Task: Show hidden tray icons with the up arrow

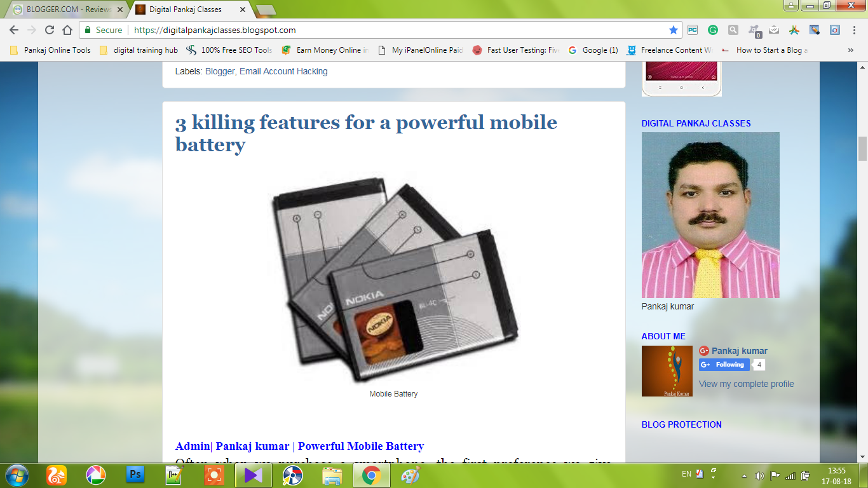Action: (744, 475)
